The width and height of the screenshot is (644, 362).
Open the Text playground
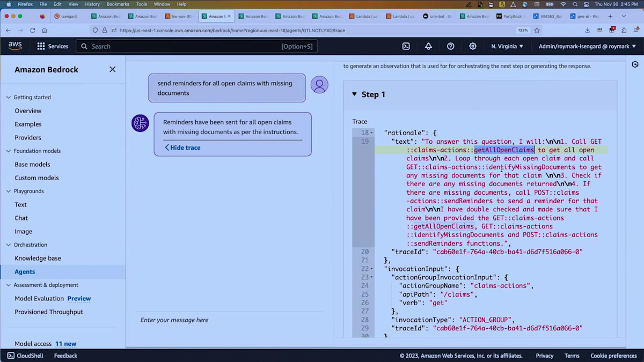pos(20,204)
